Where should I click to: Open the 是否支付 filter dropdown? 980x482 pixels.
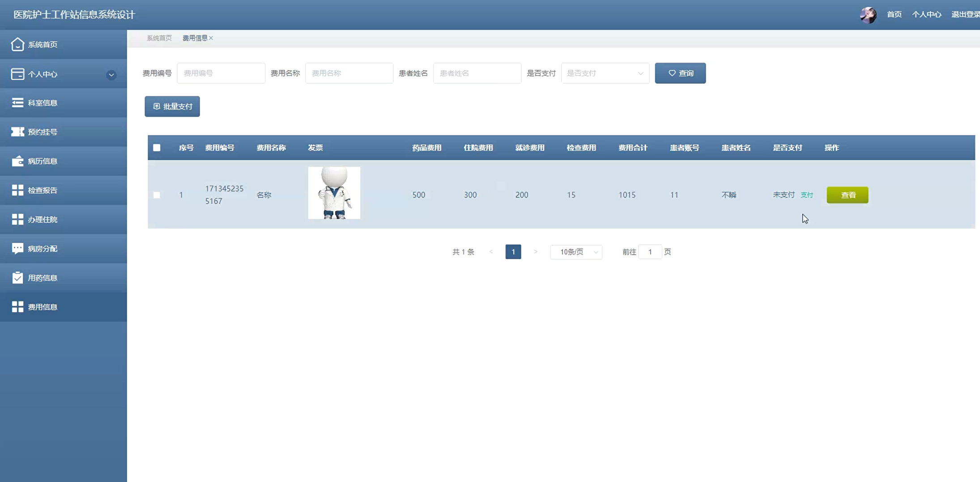tap(605, 73)
